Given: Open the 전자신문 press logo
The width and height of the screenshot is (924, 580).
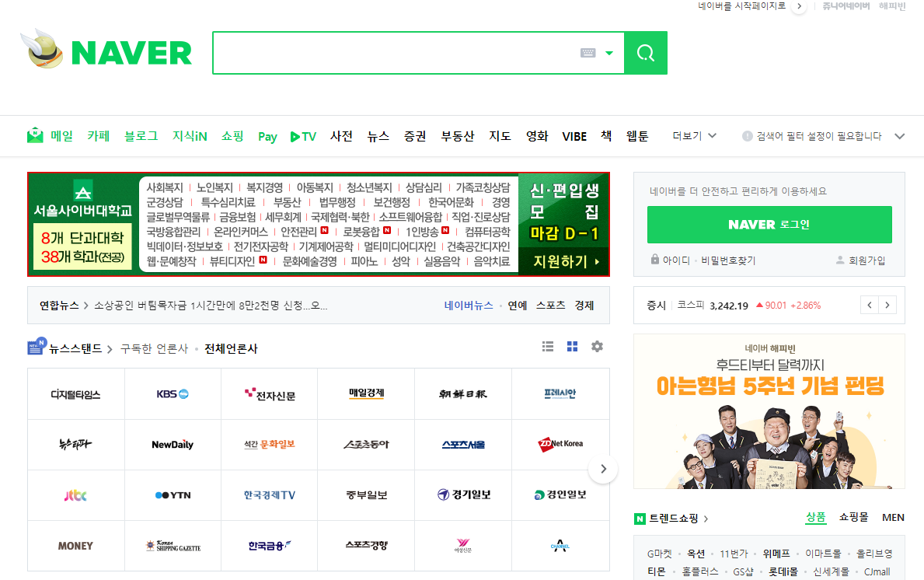Looking at the screenshot, I should coord(270,393).
